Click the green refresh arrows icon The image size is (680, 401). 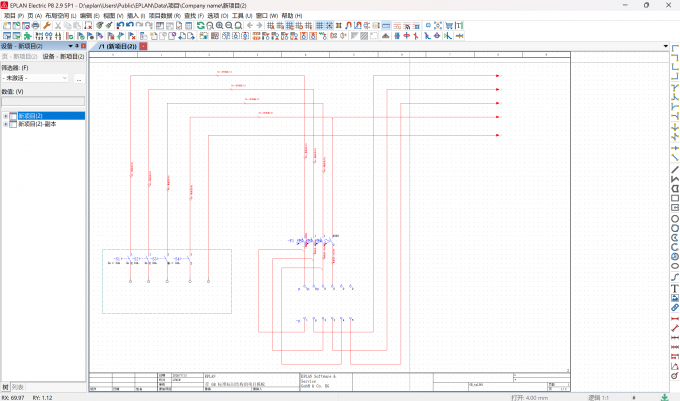200,26
